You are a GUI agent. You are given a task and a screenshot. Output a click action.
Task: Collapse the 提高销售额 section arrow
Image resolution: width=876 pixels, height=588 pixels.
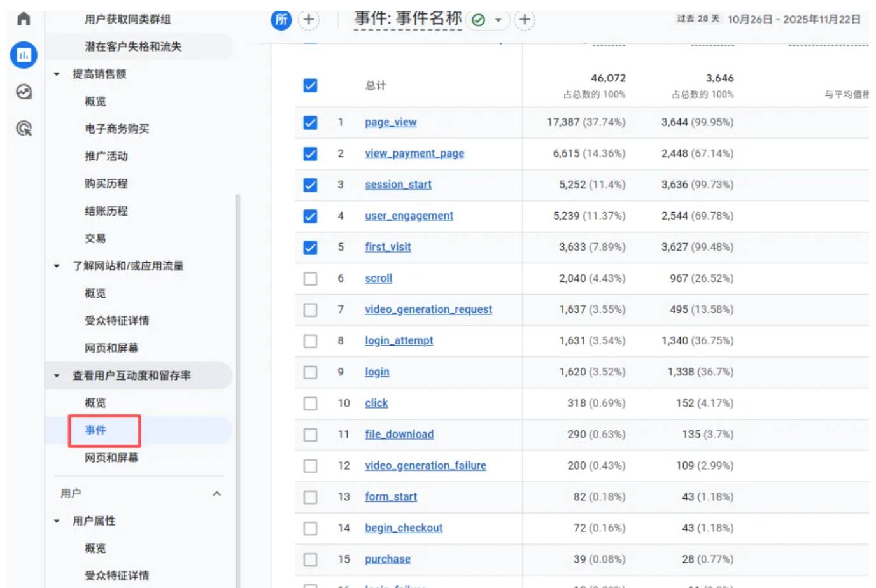point(57,74)
